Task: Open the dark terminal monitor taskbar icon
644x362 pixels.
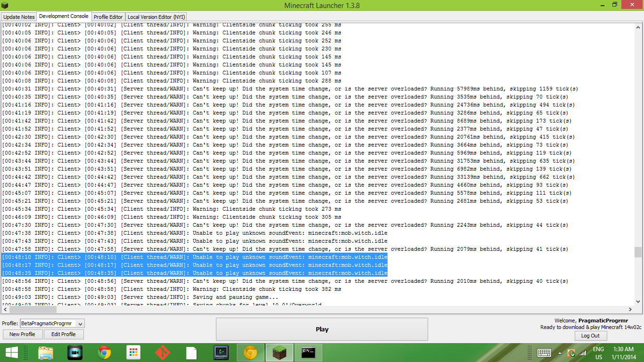Action: pyautogui.click(x=221, y=352)
